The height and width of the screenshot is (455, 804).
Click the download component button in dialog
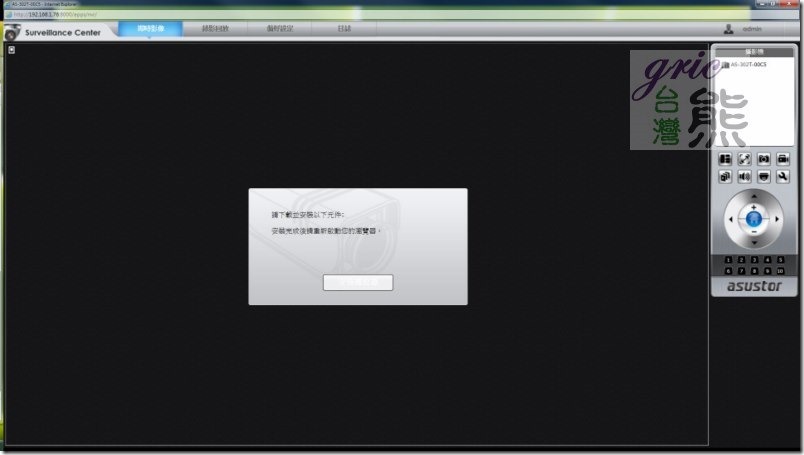(x=358, y=282)
